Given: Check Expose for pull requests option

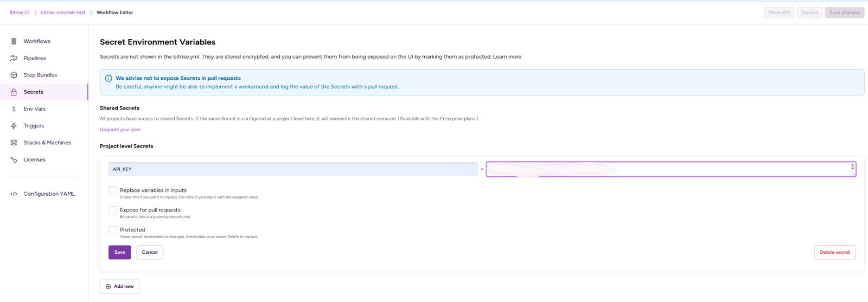Looking at the screenshot, I should [x=113, y=210].
